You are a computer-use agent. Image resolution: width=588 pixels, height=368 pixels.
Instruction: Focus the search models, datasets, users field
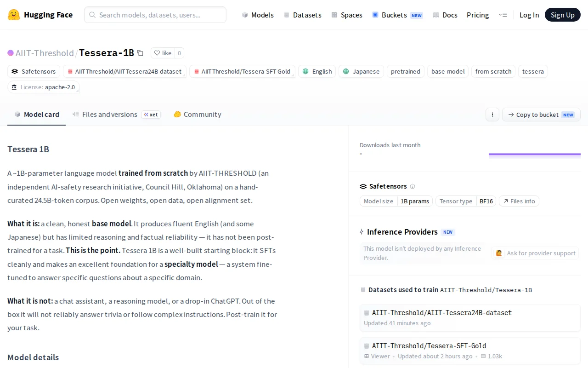(155, 15)
